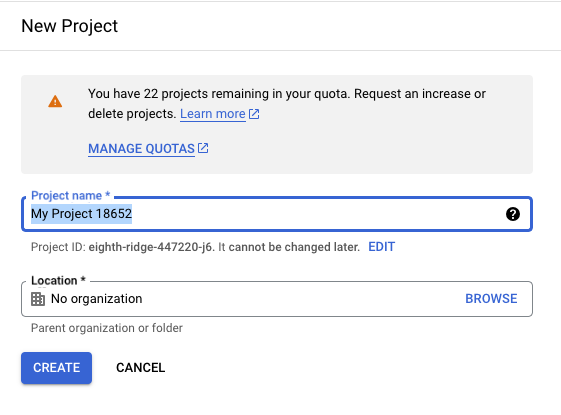
Task: Open the MANAGE QUOTAS link
Action: point(141,148)
